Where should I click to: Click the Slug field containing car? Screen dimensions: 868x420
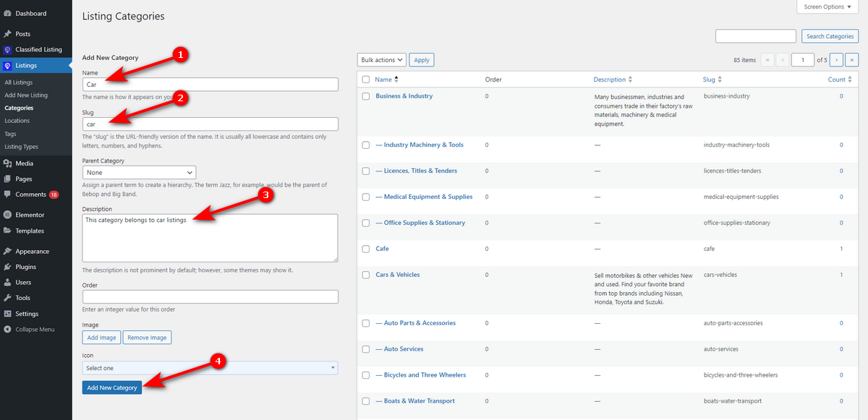click(x=210, y=124)
